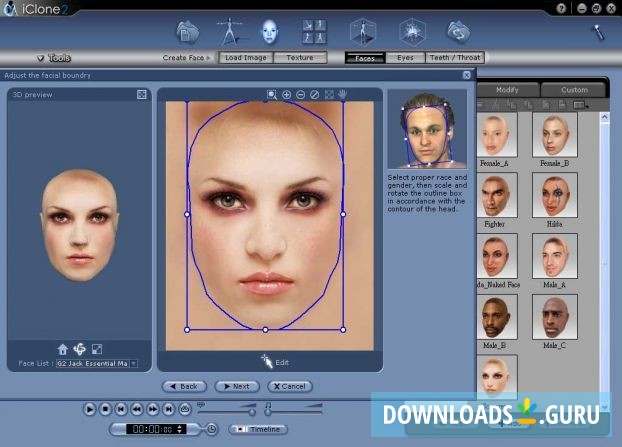
Task: Toggle the Timeline button
Action: (x=258, y=429)
